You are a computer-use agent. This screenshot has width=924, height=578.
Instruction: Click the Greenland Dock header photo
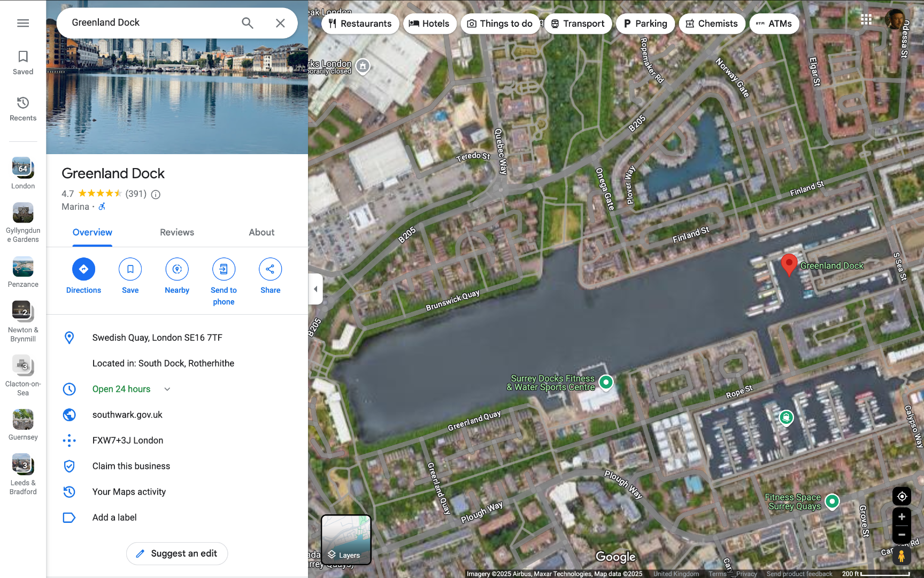pos(177,96)
